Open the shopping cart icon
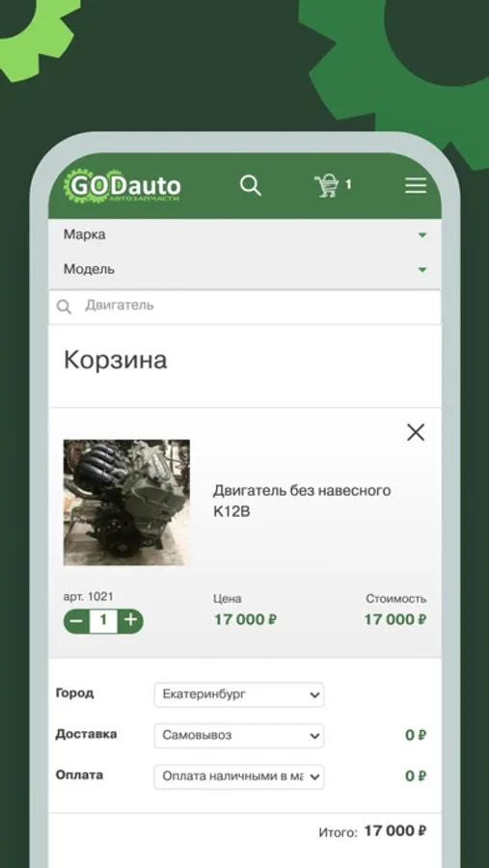Screen dimensions: 489x868 (x=326, y=185)
